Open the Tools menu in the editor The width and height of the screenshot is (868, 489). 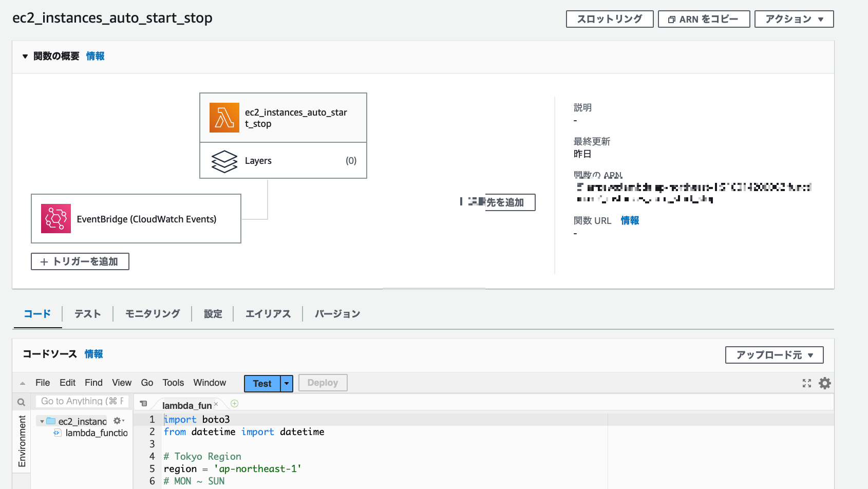(173, 383)
